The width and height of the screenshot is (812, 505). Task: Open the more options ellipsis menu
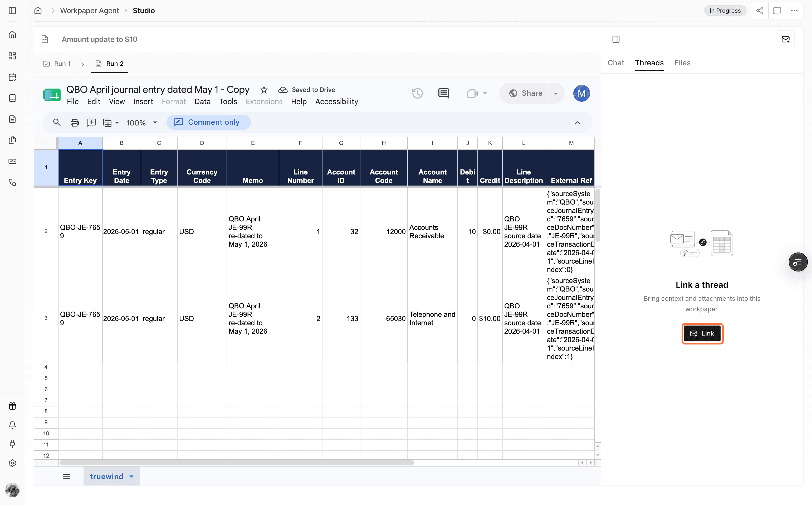tap(794, 11)
